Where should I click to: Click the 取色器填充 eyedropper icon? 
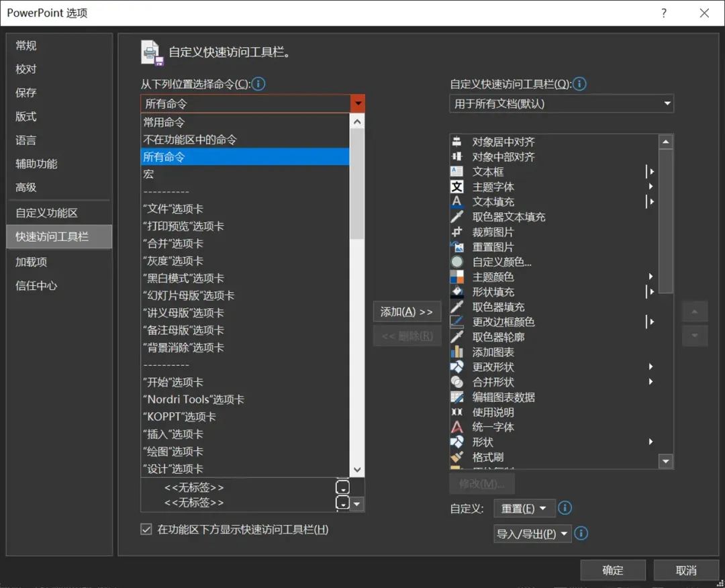pos(457,307)
